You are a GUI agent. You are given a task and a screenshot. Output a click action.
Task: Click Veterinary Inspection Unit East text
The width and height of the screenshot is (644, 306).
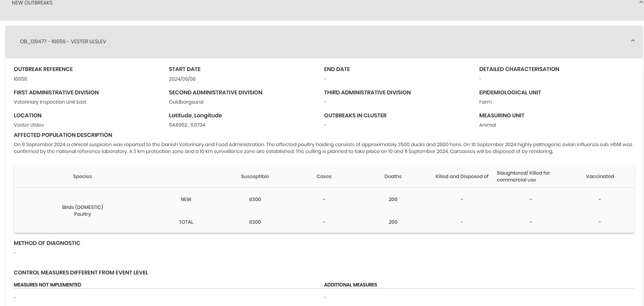(50, 102)
